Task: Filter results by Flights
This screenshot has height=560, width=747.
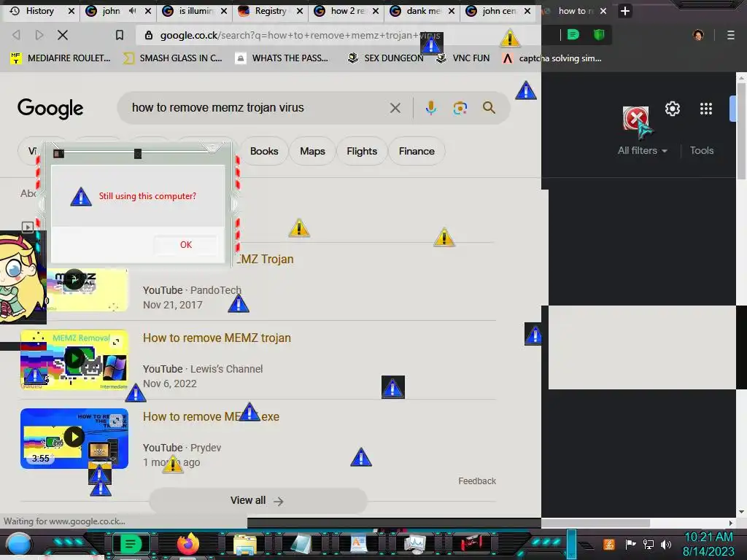Action: click(362, 152)
